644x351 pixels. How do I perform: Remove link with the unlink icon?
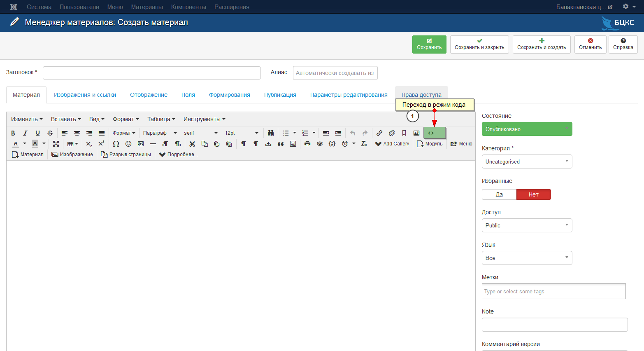[392, 133]
